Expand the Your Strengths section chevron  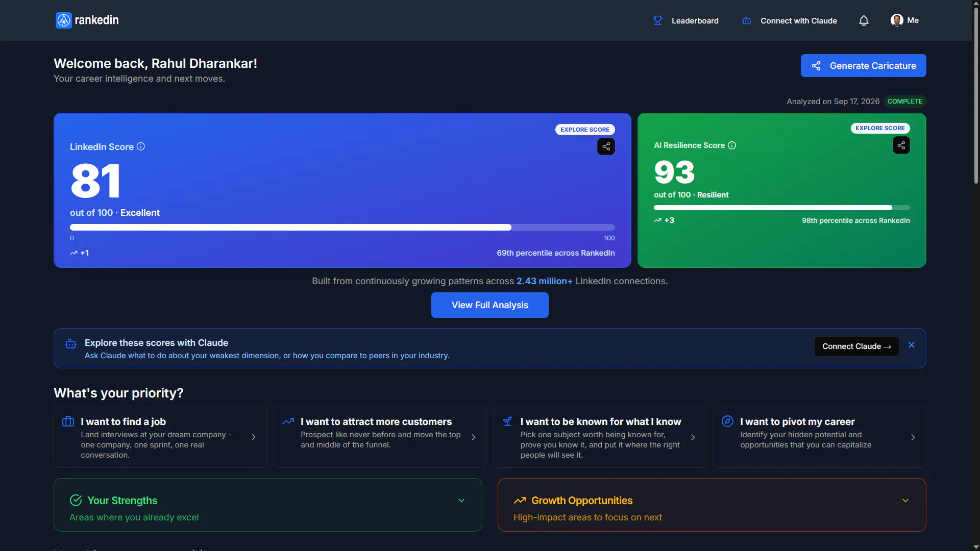(x=461, y=500)
